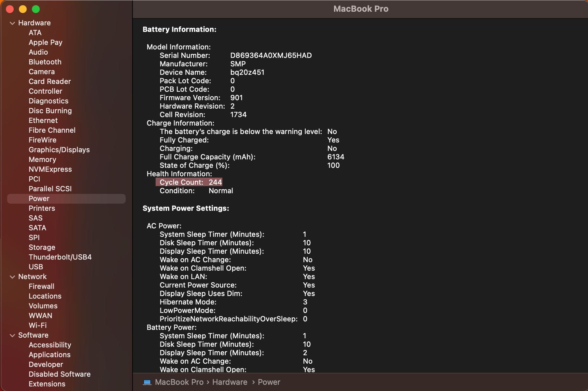
Task: Select Apple Pay in the sidebar
Action: click(45, 42)
